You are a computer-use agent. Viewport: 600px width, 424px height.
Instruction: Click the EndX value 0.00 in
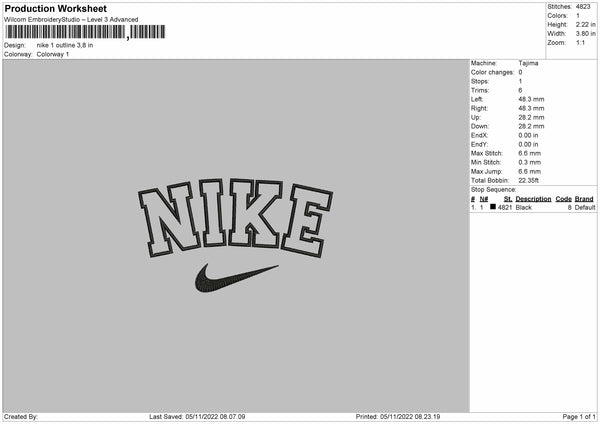pyautogui.click(x=528, y=135)
